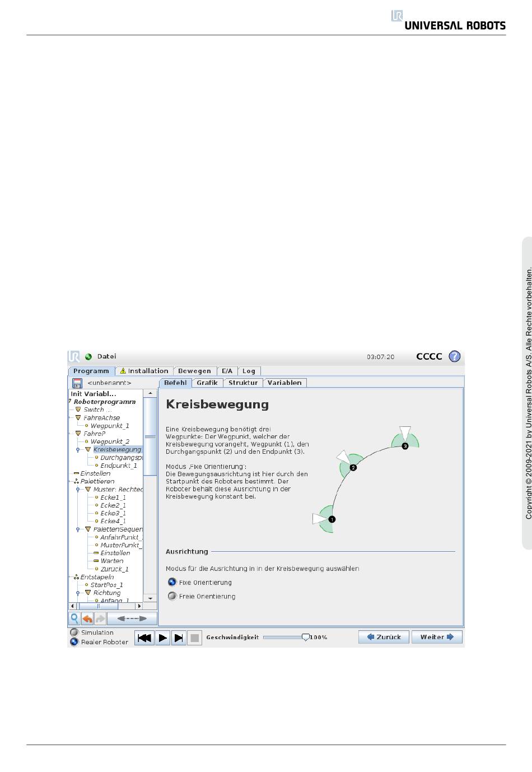This screenshot has height=772, width=532.
Task: Step forward in the program
Action: (179, 638)
